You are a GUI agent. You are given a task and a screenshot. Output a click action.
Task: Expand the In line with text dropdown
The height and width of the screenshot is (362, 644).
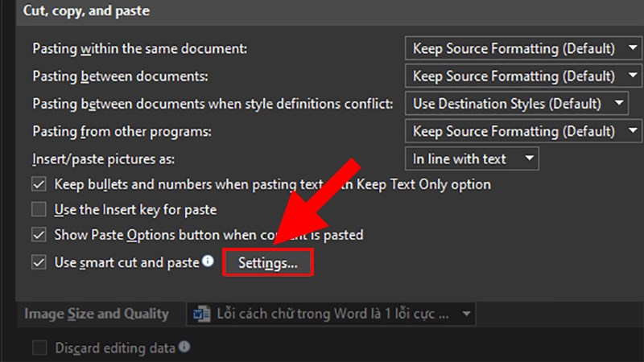(472, 158)
